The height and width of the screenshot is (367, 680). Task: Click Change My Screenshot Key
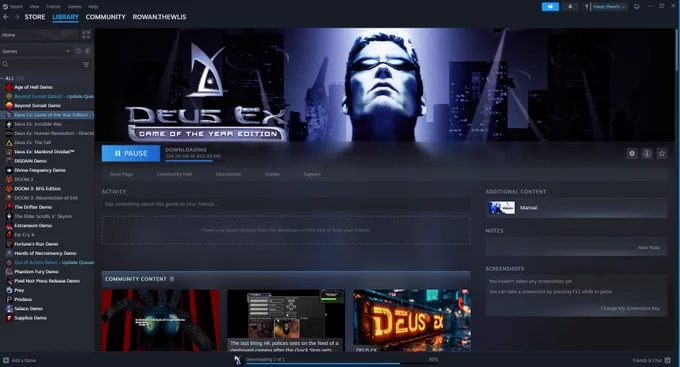tap(630, 308)
